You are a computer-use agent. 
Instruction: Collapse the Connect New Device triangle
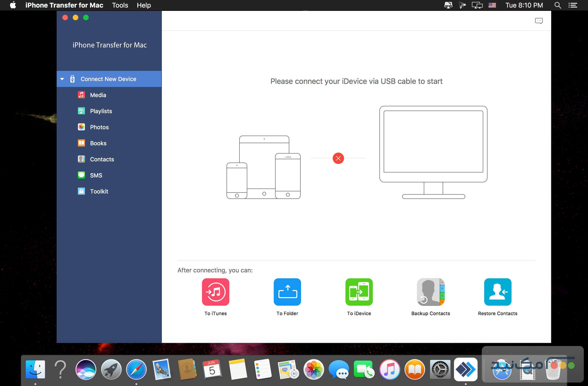coord(62,79)
